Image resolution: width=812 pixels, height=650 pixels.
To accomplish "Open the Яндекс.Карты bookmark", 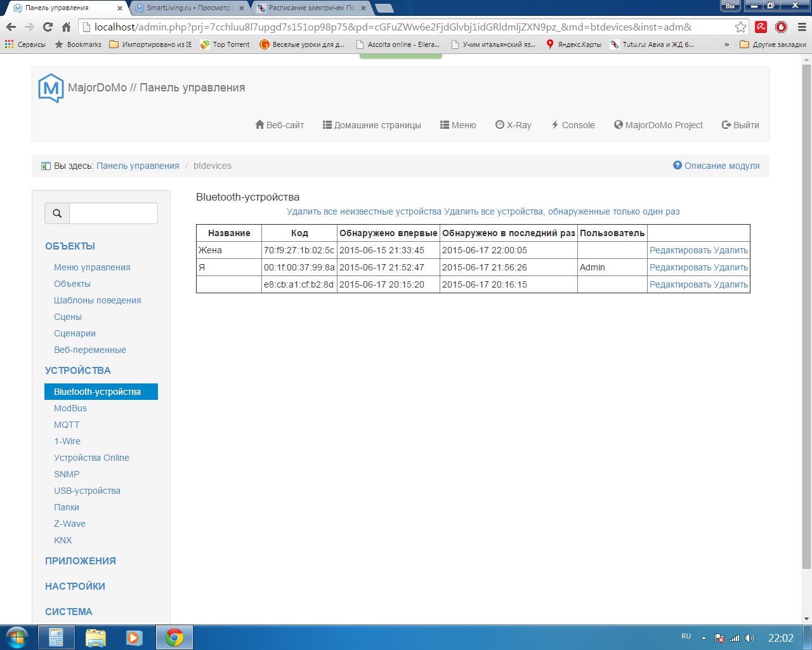I will tap(573, 44).
